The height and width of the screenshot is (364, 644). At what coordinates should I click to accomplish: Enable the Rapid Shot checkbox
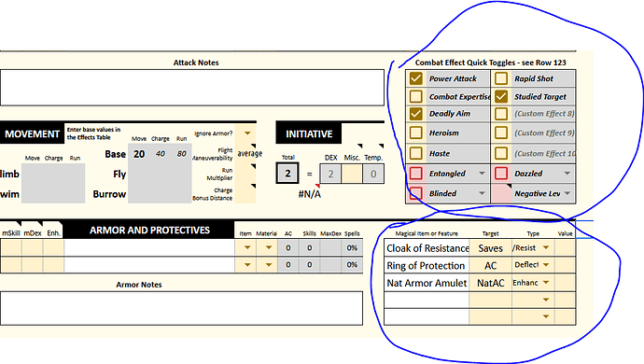[501, 78]
